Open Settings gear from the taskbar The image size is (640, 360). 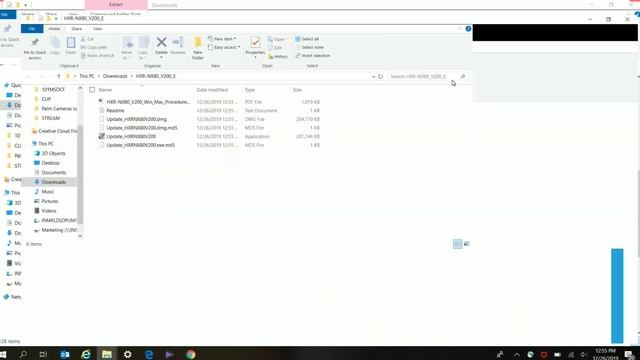coord(128,354)
